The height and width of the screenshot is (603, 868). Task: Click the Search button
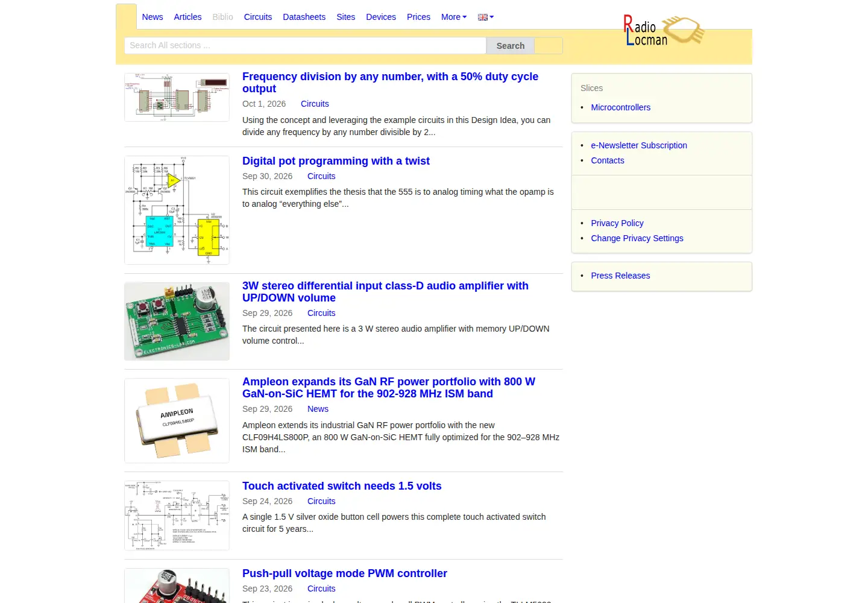(511, 46)
